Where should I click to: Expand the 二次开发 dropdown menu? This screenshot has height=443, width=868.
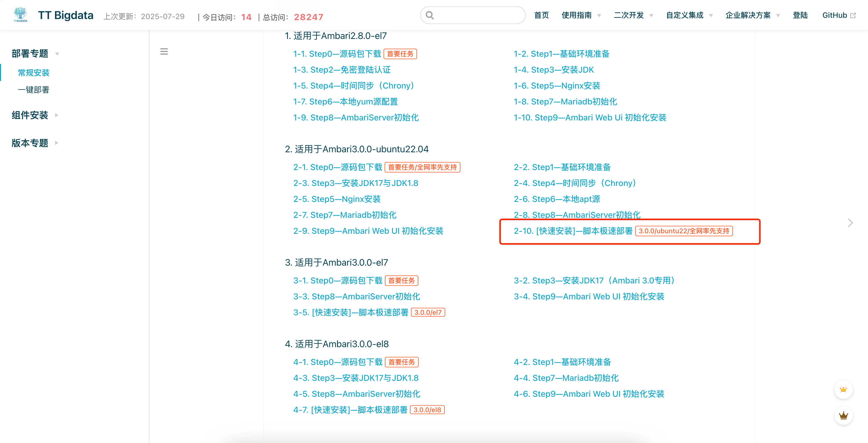[633, 15]
